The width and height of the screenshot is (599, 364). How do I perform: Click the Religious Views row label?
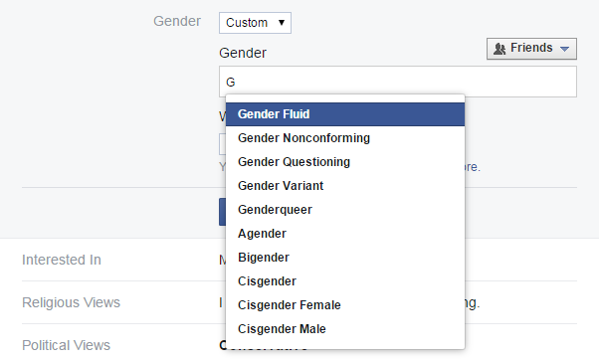[71, 302]
